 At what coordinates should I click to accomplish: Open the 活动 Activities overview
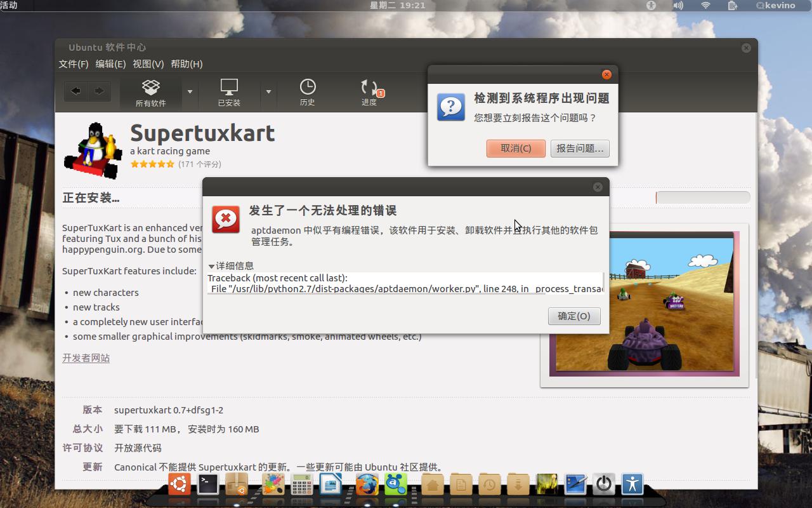pos(9,5)
